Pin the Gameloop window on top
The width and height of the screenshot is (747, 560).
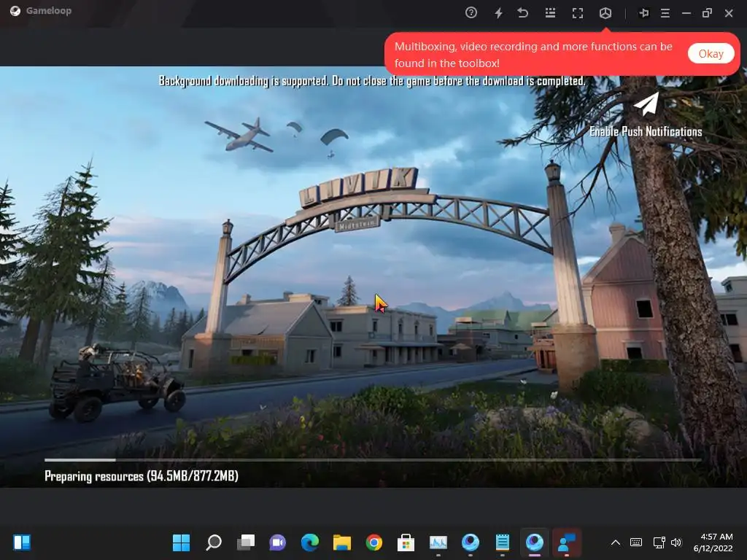644,13
